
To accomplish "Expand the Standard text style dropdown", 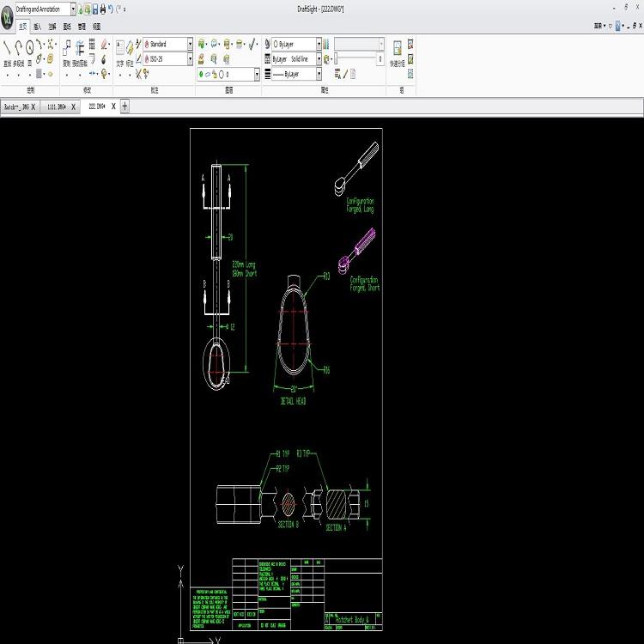I will (x=190, y=43).
